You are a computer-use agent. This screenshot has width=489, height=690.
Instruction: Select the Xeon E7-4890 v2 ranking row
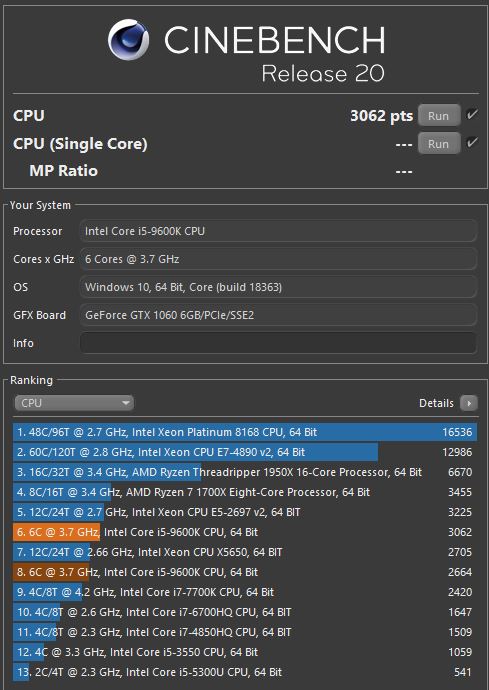[x=245, y=452]
